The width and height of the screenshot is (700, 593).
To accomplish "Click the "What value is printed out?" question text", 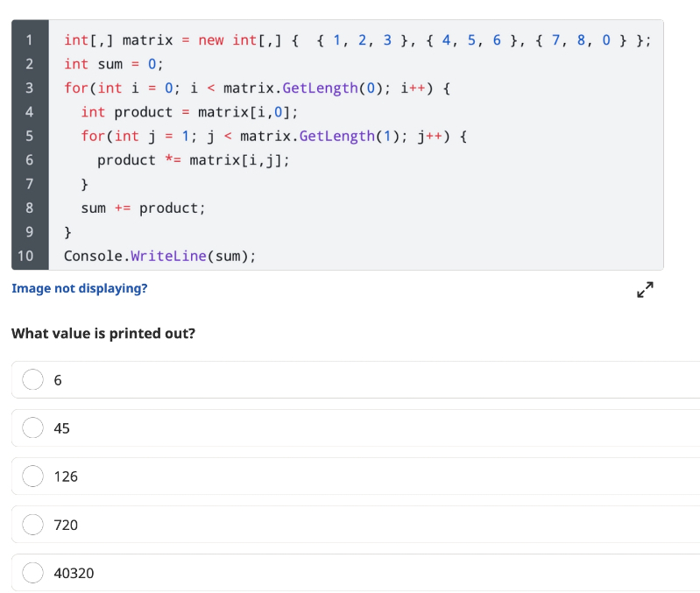I will [103, 334].
